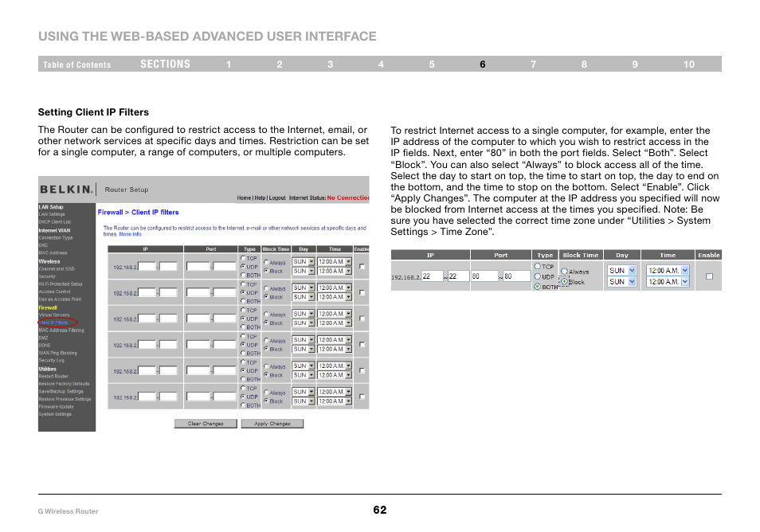
Task: Open Save/Backup Settings in the sidebar
Action: (61, 392)
